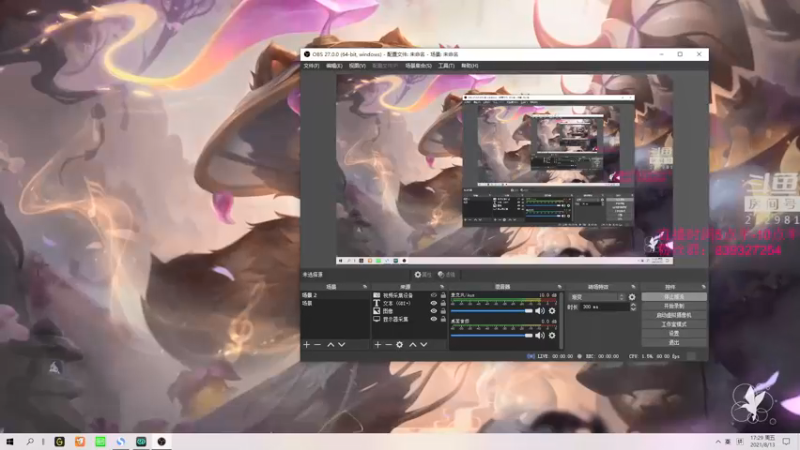This screenshot has width=800, height=450.
Task: Toggle lock on image source
Action: (x=443, y=311)
